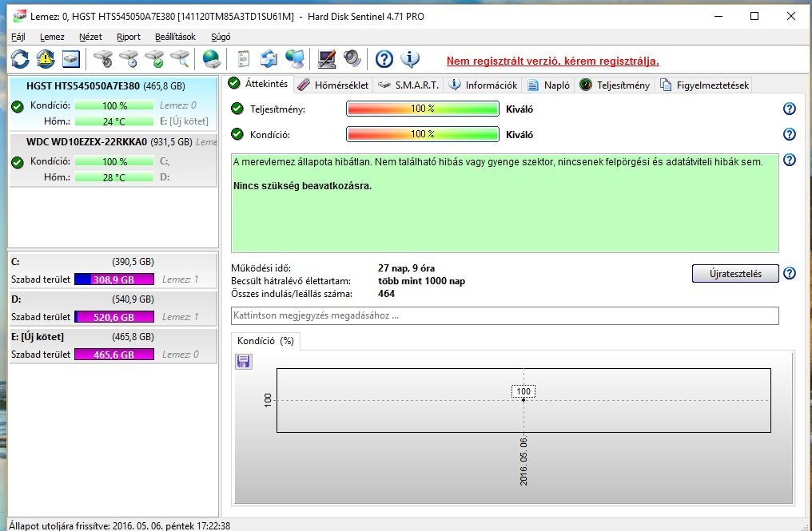Select the HGST HTS545050A7E380 disk entry

pyautogui.click(x=113, y=104)
